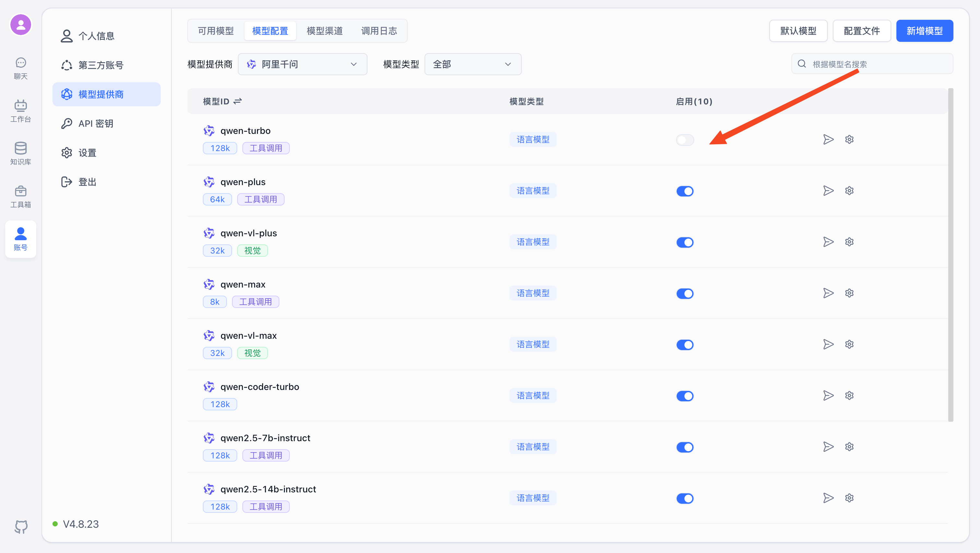Open settings gear for qwen-plus model
Screen dimensions: 980x553
point(849,191)
